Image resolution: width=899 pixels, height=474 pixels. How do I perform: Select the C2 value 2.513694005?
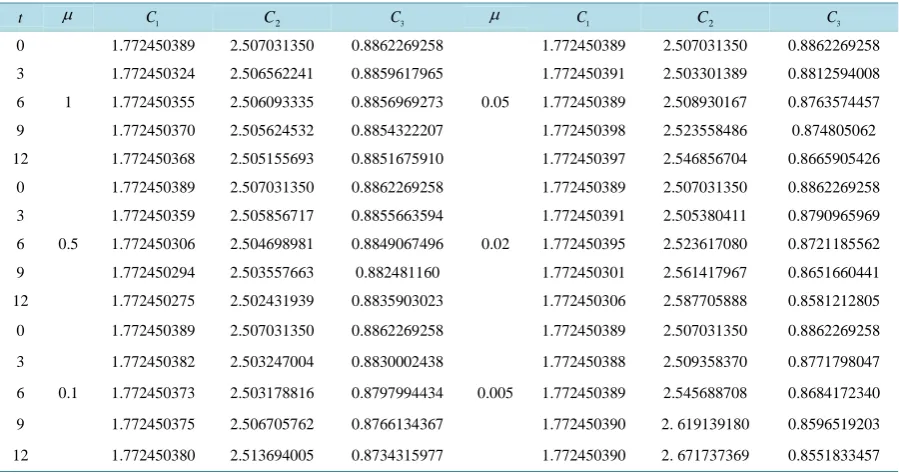[x=272, y=456]
